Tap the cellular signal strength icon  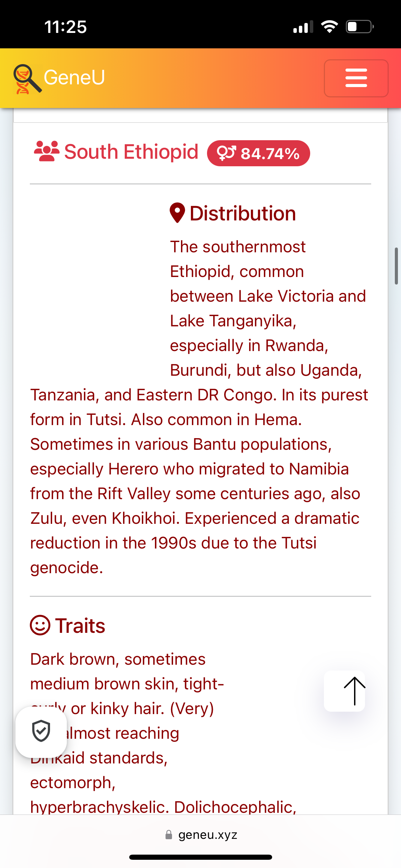[303, 27]
